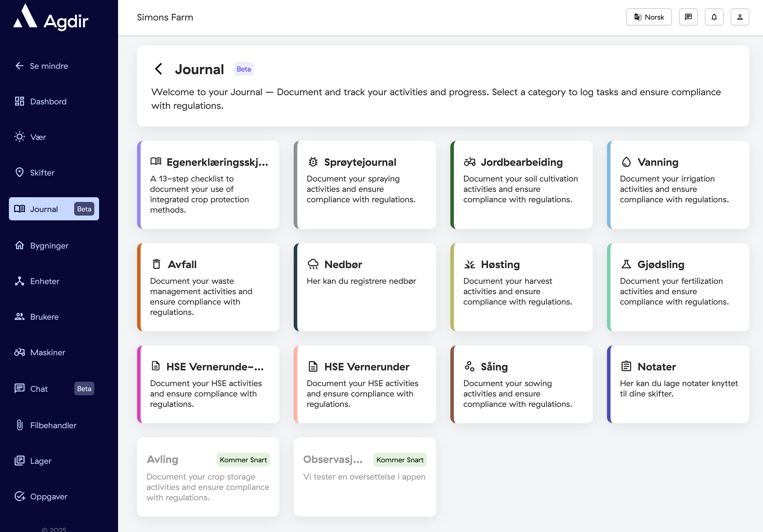Screen dimensions: 763x532
Task: Open the Jordbearbeiding journal card
Action: (x=521, y=184)
